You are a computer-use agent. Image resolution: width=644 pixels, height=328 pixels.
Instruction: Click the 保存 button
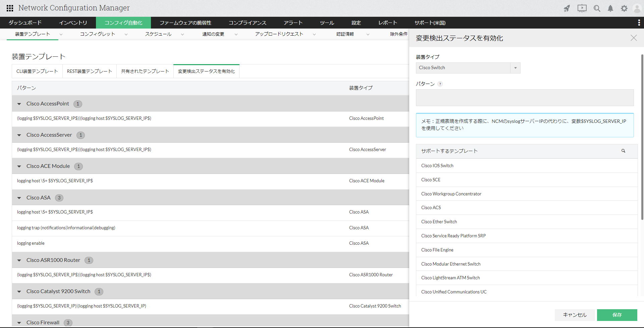click(617, 315)
